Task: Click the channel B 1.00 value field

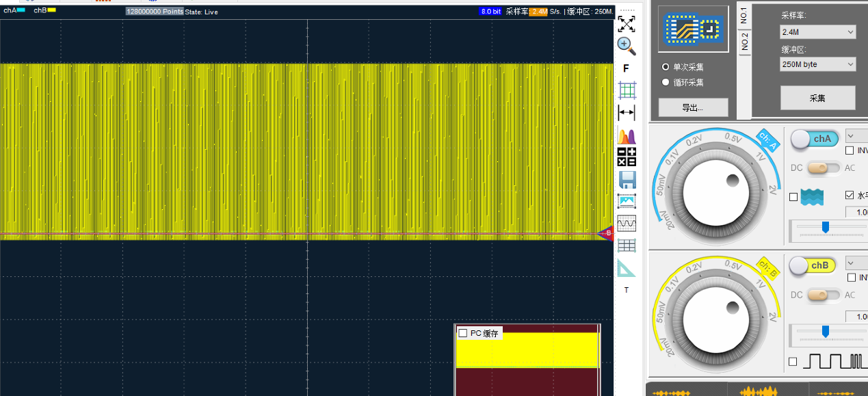Action: pyautogui.click(x=857, y=317)
